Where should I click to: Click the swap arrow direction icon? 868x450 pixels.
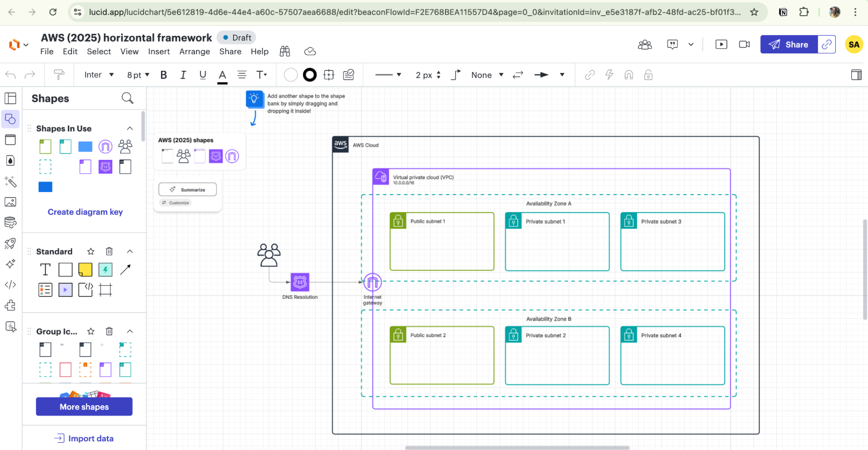pyautogui.click(x=518, y=75)
